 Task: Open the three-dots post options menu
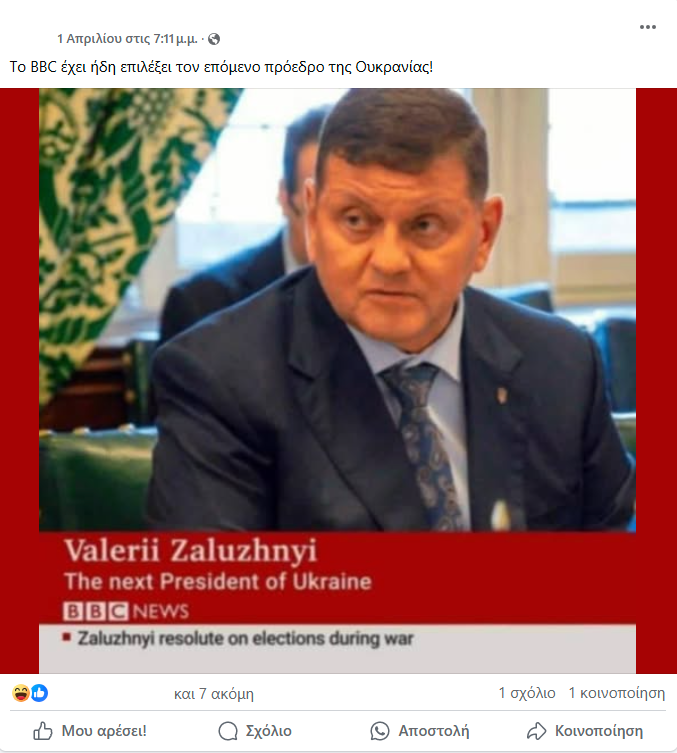point(648,27)
